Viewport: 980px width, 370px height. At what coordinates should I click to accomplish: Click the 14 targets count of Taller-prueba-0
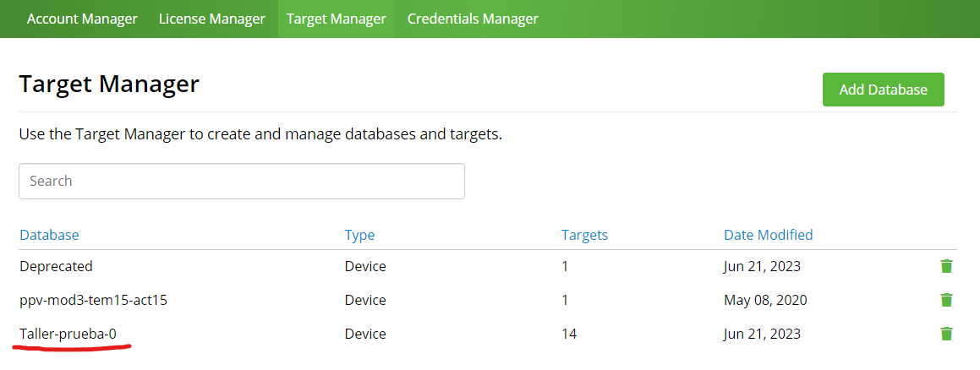[569, 334]
